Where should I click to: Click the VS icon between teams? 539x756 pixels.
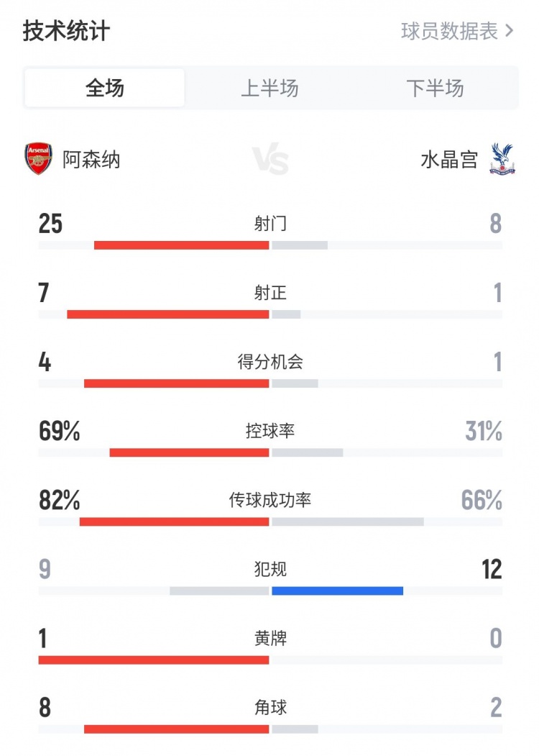270,160
